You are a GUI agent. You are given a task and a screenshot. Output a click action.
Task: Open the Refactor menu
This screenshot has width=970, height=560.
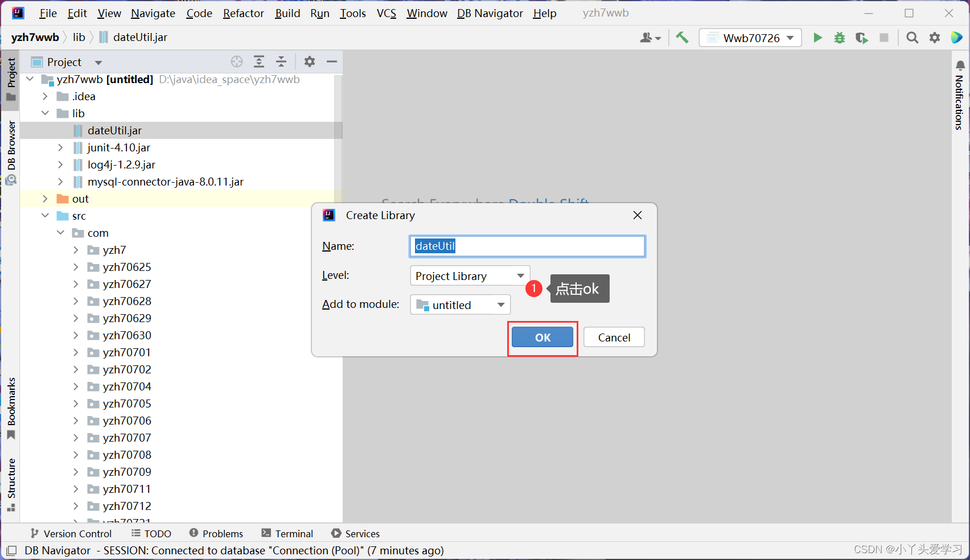(x=243, y=13)
